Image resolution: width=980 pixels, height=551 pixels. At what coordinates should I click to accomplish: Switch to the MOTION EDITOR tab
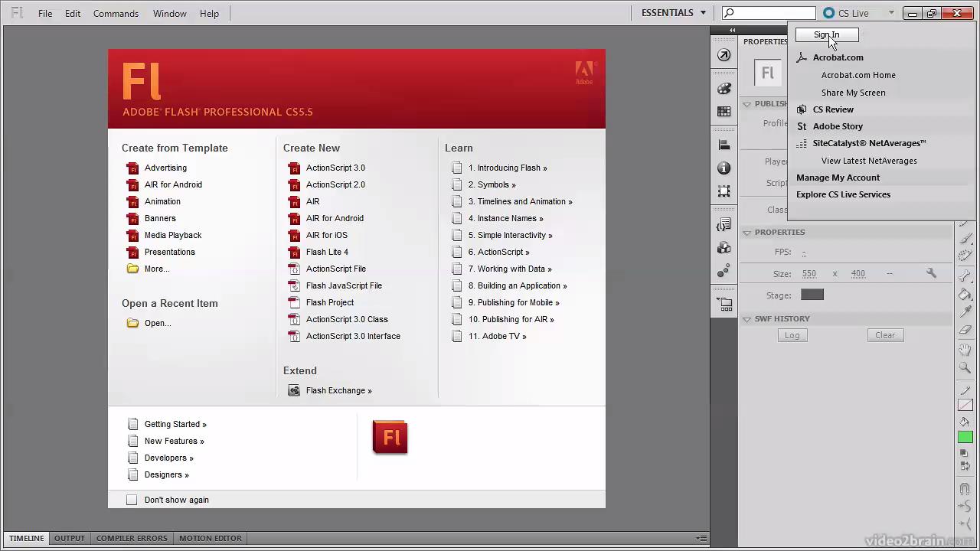tap(211, 538)
